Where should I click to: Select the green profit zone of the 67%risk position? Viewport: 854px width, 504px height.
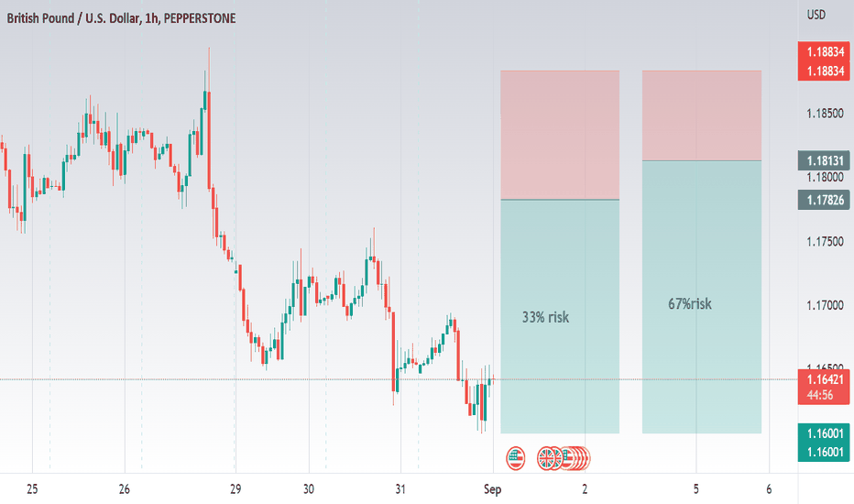702,297
